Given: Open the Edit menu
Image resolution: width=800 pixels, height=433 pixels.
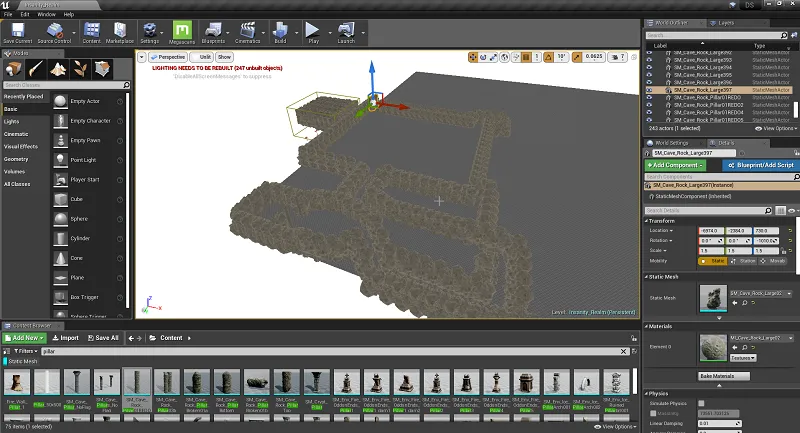Looking at the screenshot, I should [25, 14].
